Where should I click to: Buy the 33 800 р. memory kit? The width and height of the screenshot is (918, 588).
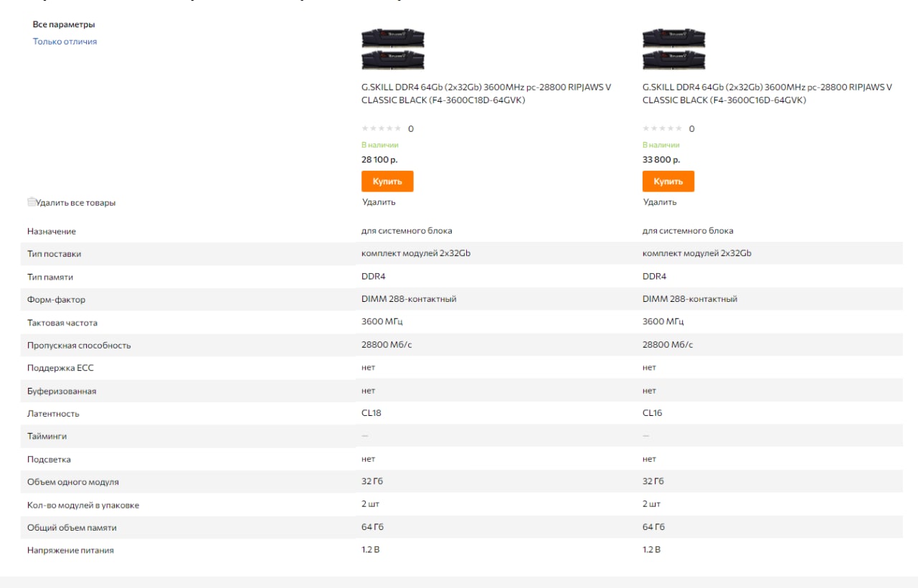pos(668,181)
